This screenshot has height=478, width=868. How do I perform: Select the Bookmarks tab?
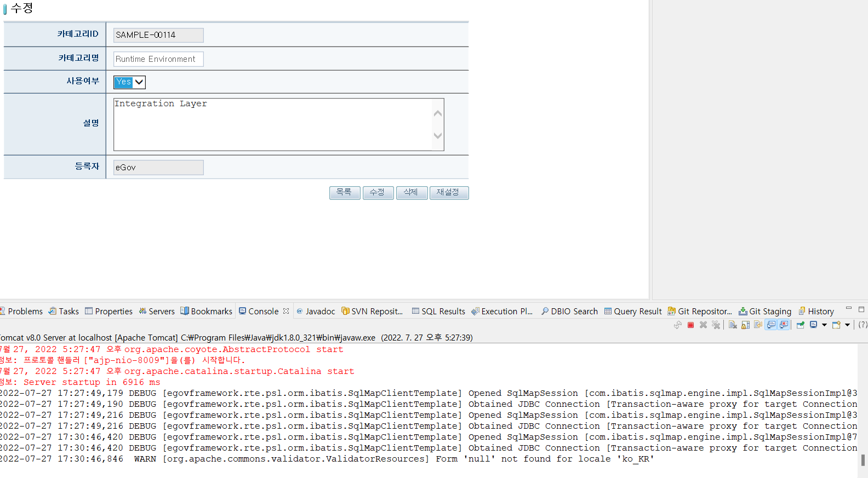click(207, 312)
